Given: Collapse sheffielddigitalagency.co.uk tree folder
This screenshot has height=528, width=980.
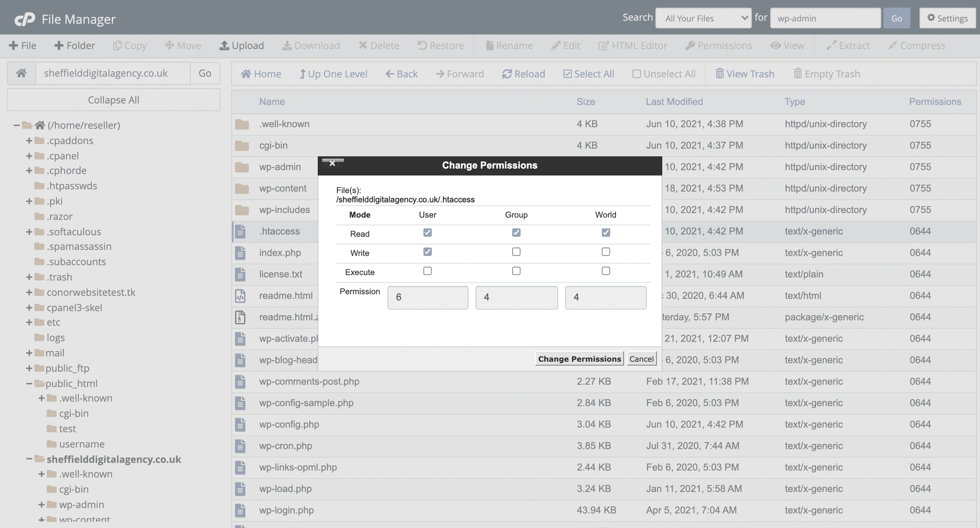Looking at the screenshot, I should (29, 459).
